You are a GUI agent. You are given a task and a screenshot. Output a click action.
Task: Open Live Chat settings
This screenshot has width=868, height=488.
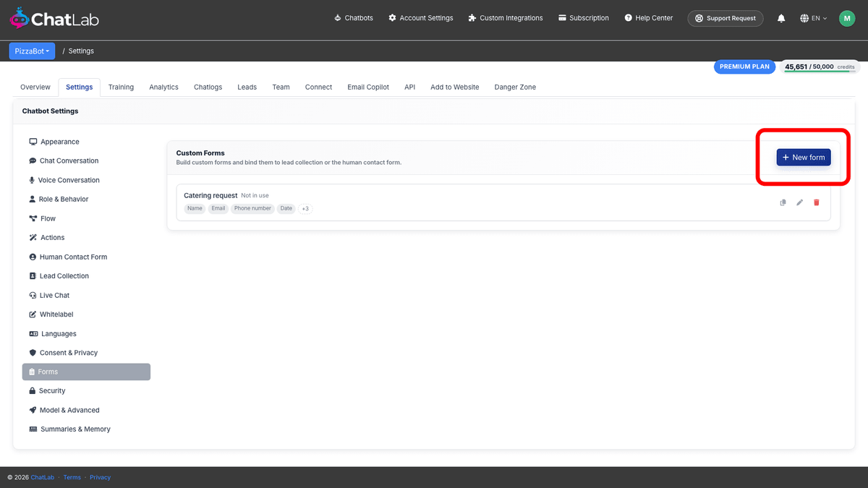(x=86, y=295)
